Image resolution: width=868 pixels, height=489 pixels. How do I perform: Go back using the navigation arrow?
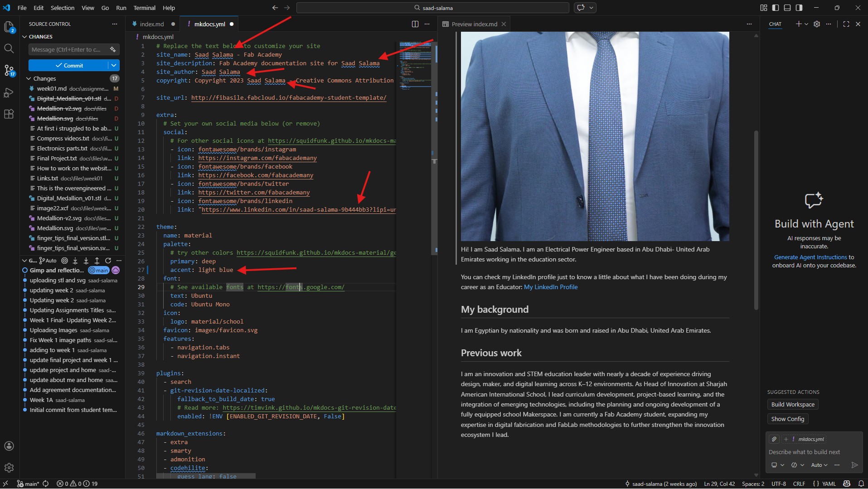point(275,8)
